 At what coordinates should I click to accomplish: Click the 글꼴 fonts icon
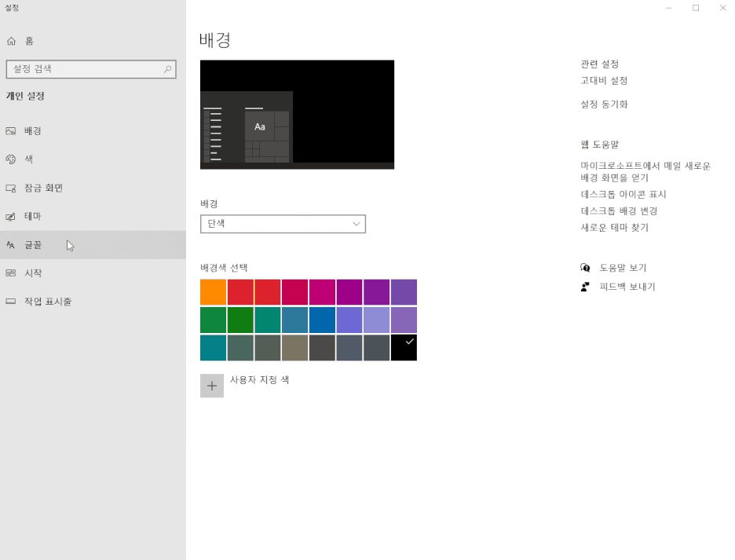[11, 245]
